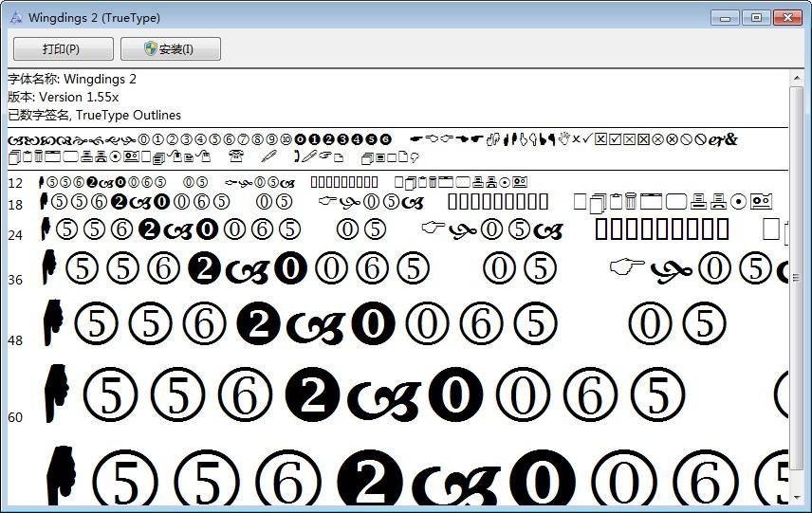Image resolution: width=812 pixels, height=513 pixels.
Task: Click the ampersand glyph in the character sample row
Action: (729, 139)
